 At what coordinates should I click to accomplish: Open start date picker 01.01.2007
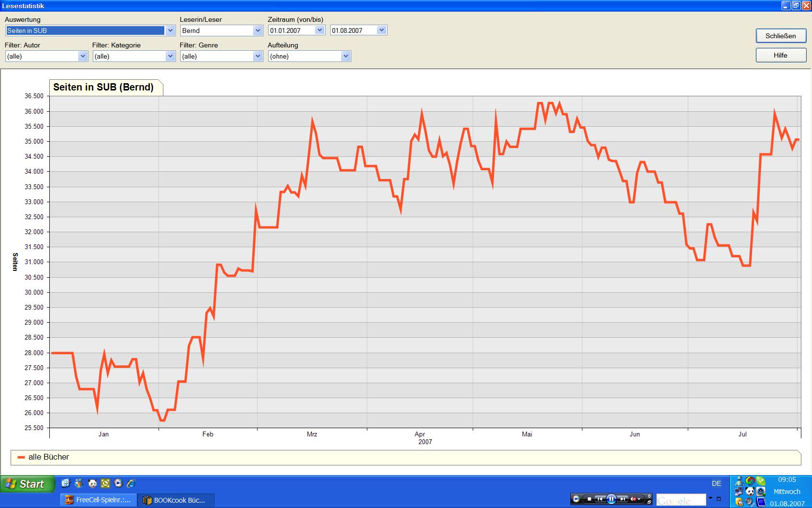tap(319, 30)
